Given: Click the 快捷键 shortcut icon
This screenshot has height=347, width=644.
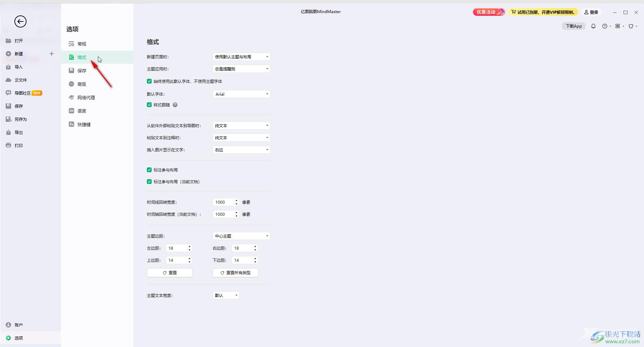Looking at the screenshot, I should [71, 124].
